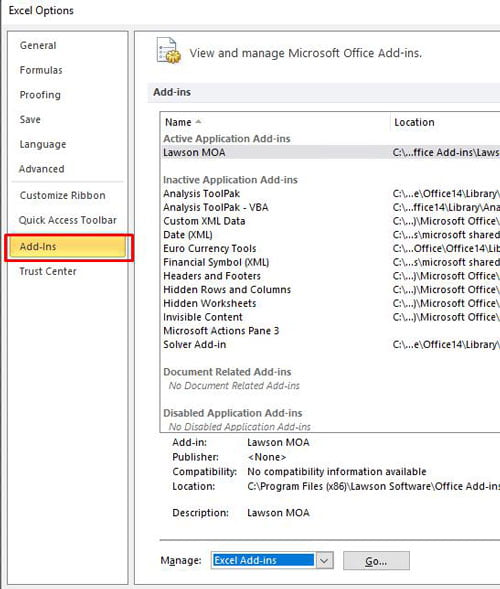Open the Trust Center category
Viewport: 500px width, 589px height.
[48, 271]
